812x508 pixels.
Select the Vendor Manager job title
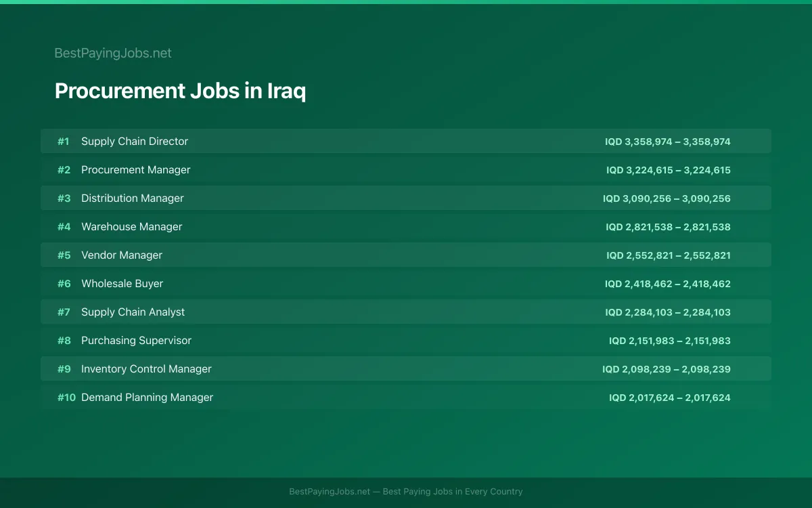[x=122, y=255]
